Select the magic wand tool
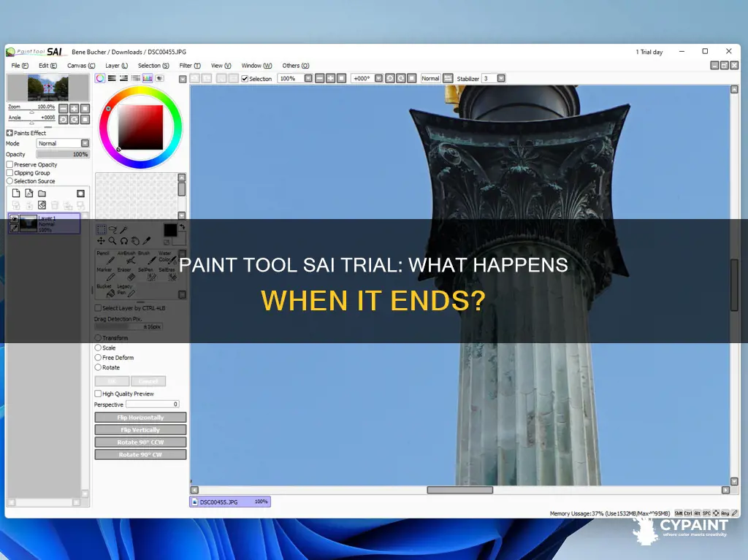This screenshot has width=748, height=560. (x=124, y=230)
